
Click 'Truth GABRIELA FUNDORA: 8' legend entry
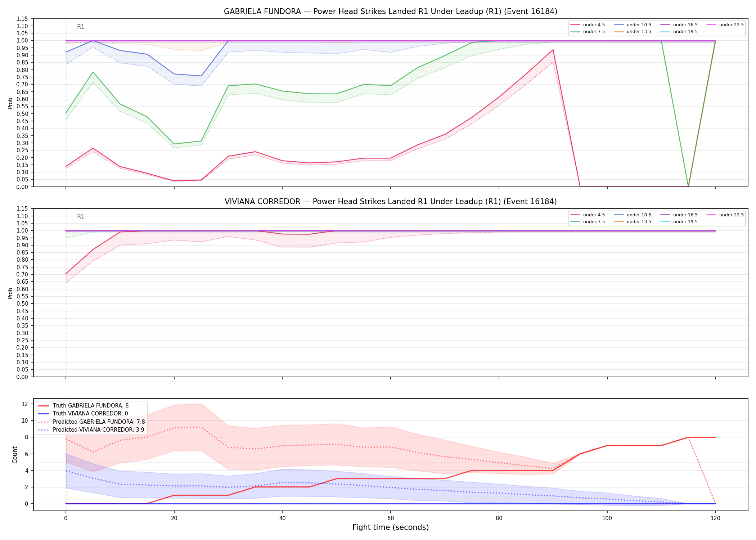pyautogui.click(x=83, y=406)
